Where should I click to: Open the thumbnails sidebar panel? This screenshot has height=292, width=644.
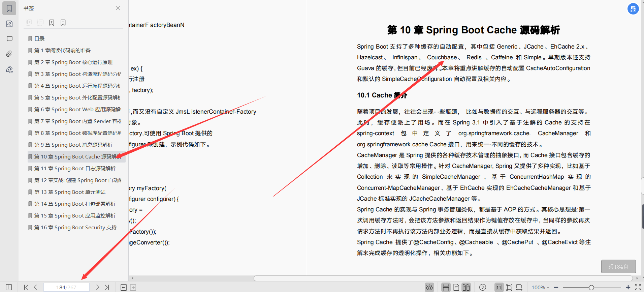[x=9, y=24]
